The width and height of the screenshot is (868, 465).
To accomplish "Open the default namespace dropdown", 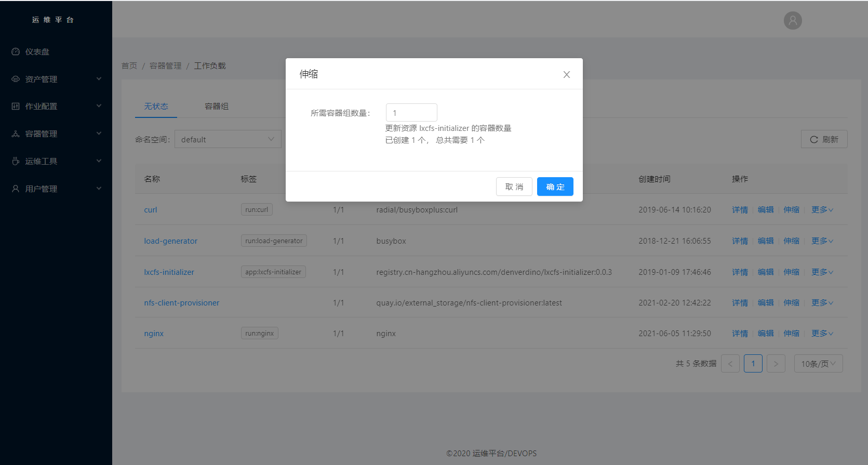I will pyautogui.click(x=228, y=139).
